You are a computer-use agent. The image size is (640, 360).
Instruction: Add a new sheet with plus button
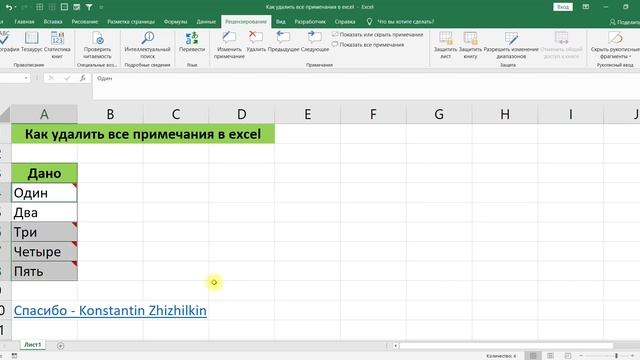coord(60,346)
